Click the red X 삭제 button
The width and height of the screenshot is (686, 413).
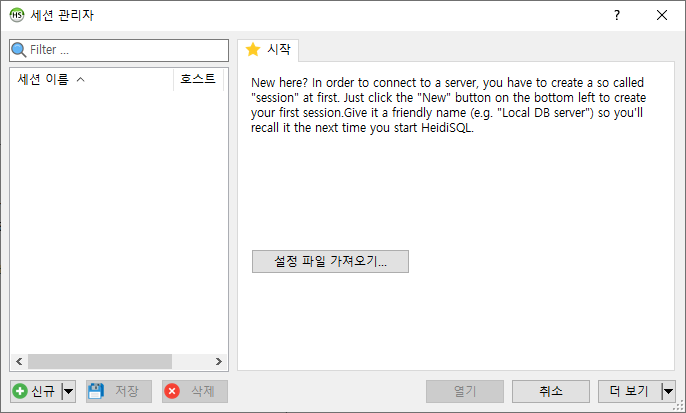[195, 391]
